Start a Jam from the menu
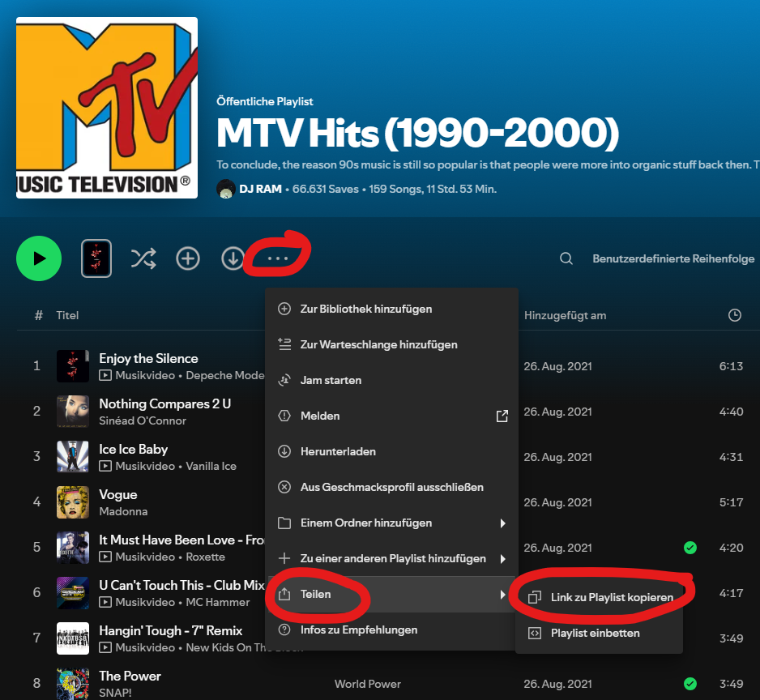The image size is (760, 700). click(391, 380)
